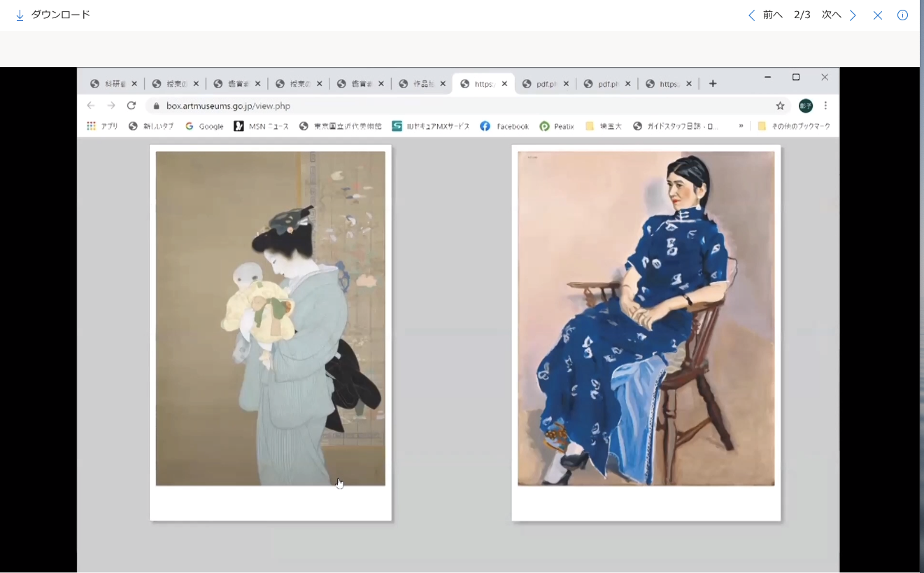Viewport: 924px width, 573px height.
Task: Open the MSN ニュース bookmark
Action: click(x=262, y=127)
